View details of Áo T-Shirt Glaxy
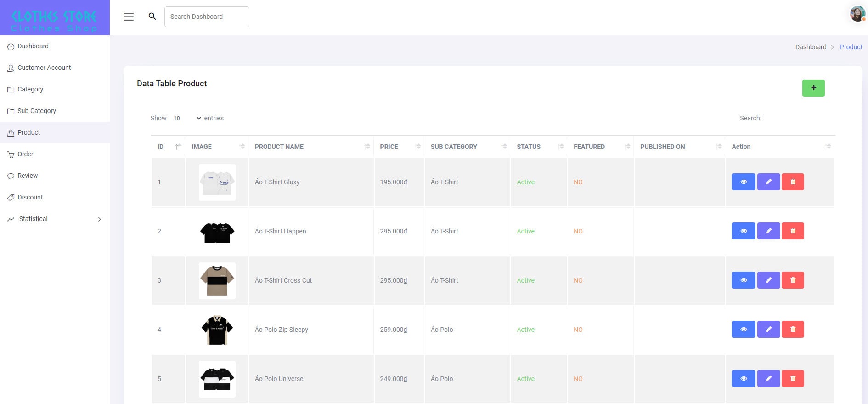 point(743,182)
